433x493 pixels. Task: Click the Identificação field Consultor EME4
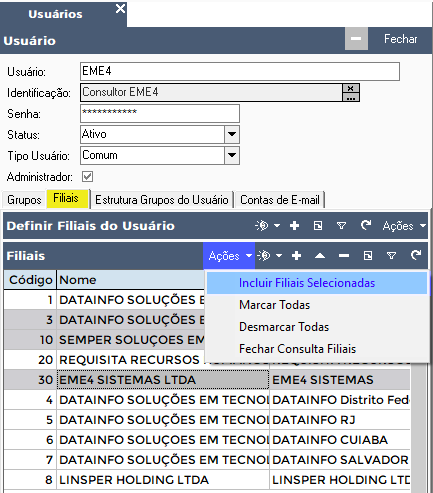pyautogui.click(x=211, y=92)
